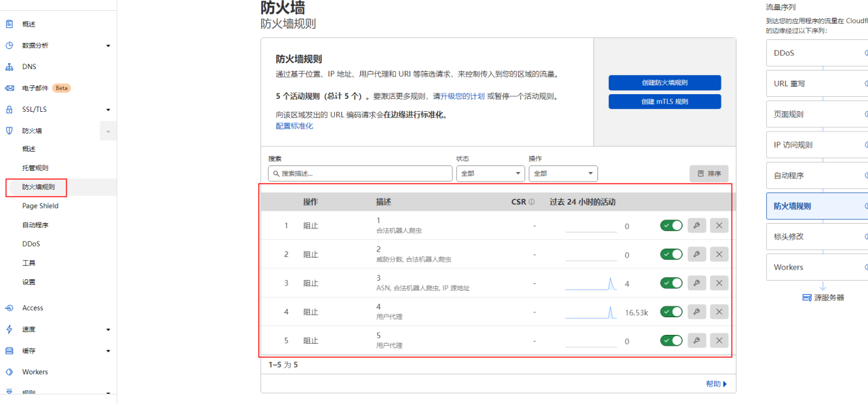The height and width of the screenshot is (404, 868).
Task: Edit rule 1 with the wrench icon
Action: tap(696, 226)
